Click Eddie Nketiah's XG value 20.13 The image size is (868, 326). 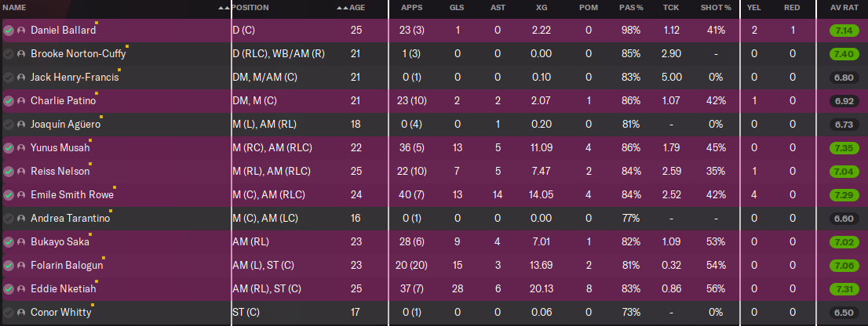click(542, 289)
